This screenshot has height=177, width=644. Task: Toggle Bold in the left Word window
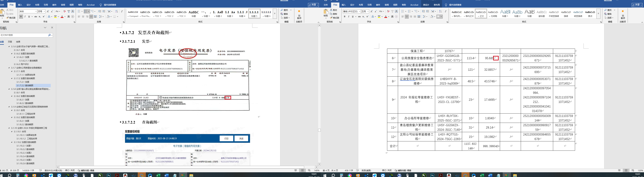21,17
